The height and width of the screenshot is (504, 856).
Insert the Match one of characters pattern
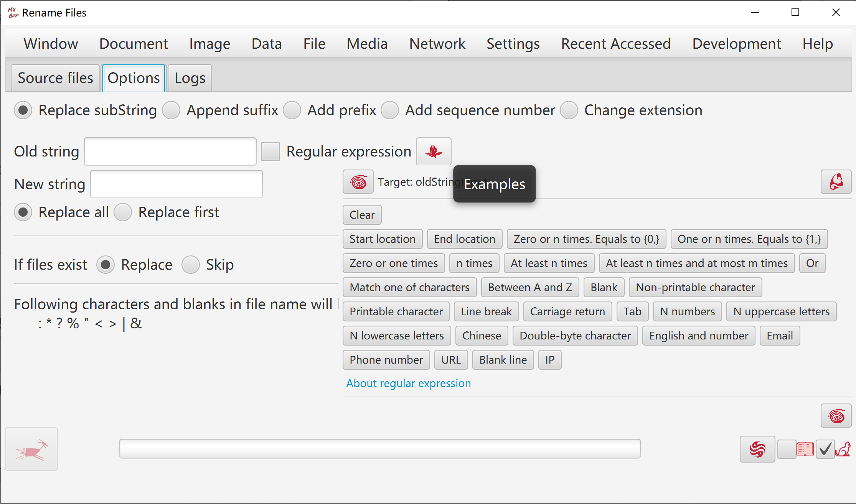coord(409,287)
